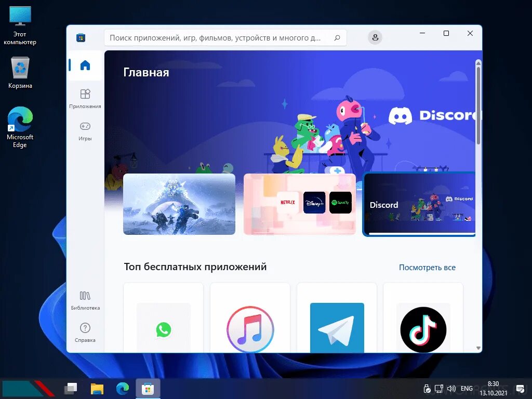Close the Microsoft Store window
Screen dimensions: 532x399
point(470,33)
